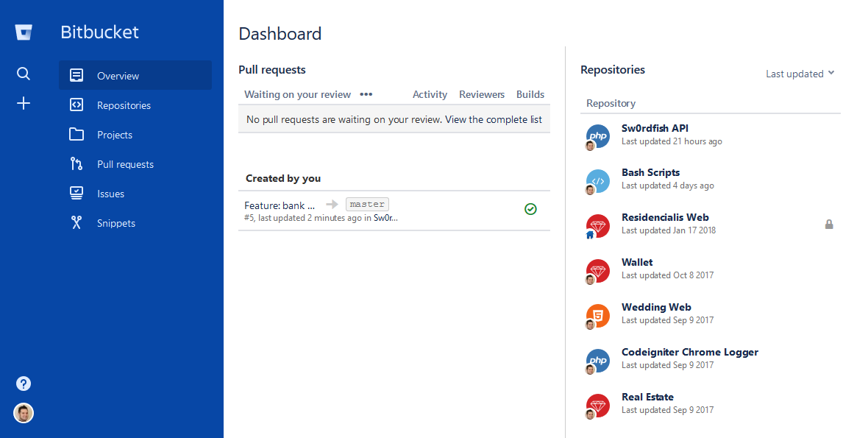Click the Residencialis Web ruby avatar

[x=598, y=226]
